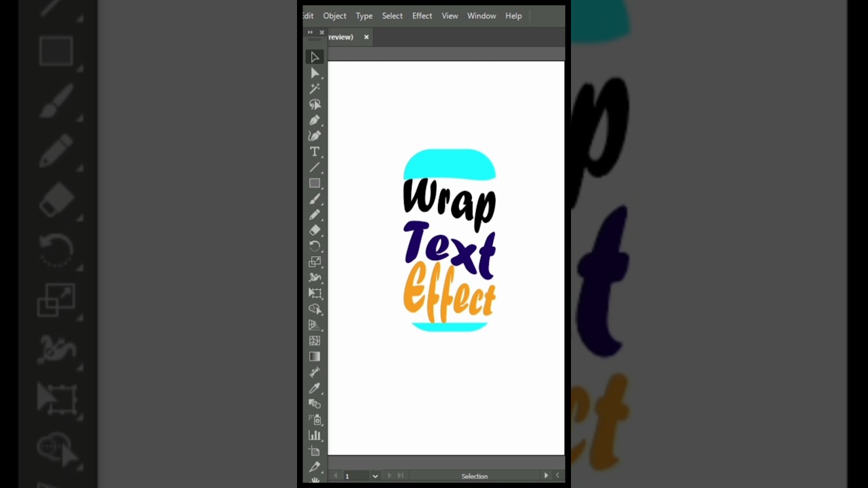868x488 pixels.
Task: Click the orange 'Effect' word on canvas
Action: [449, 292]
